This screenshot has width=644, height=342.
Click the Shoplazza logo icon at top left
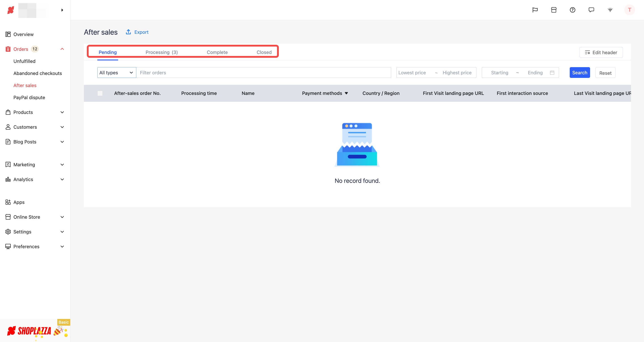point(11,10)
